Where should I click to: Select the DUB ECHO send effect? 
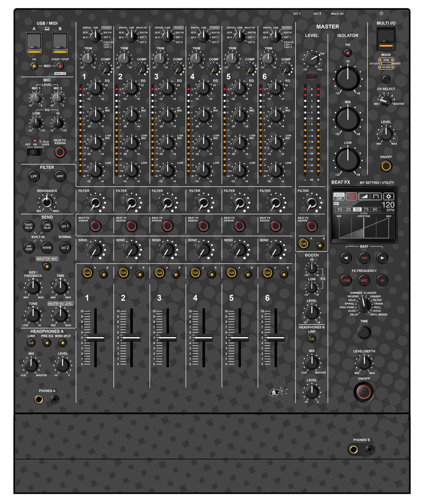pyautogui.click(x=29, y=248)
